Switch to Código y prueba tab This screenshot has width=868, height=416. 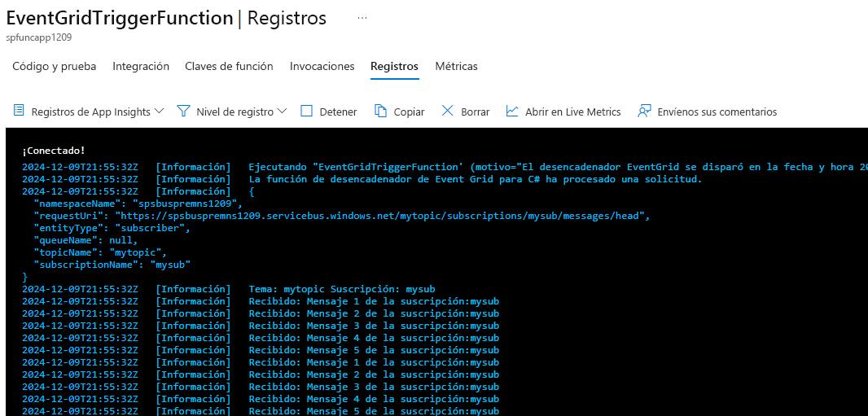(55, 67)
